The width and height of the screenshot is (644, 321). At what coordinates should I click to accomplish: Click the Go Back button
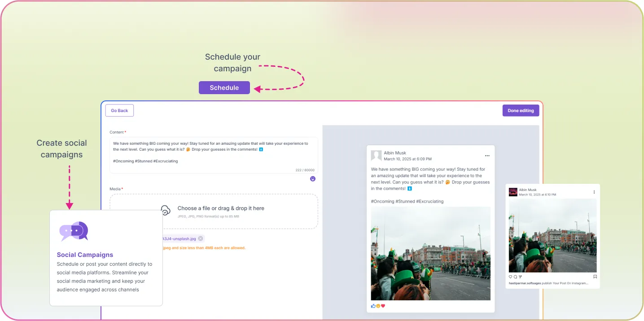click(x=119, y=110)
